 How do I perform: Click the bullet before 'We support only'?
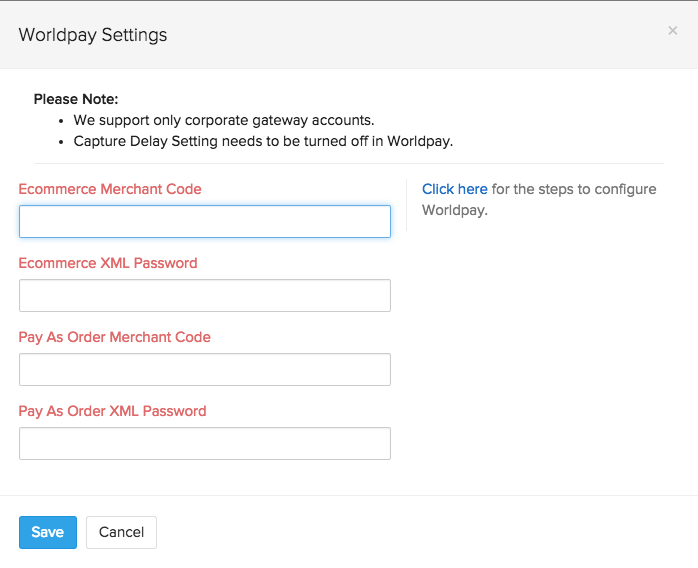(x=62, y=121)
